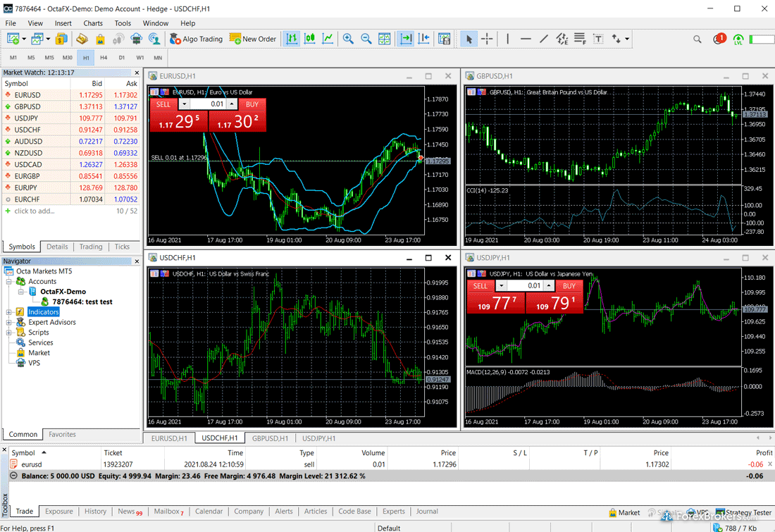Viewport: 775px width, 532px height.
Task: Open the Calendar tab in Toolbox
Action: 209,512
